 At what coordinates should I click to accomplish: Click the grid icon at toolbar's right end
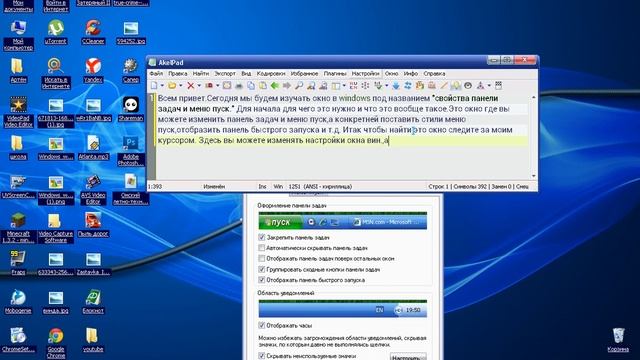click(x=498, y=86)
